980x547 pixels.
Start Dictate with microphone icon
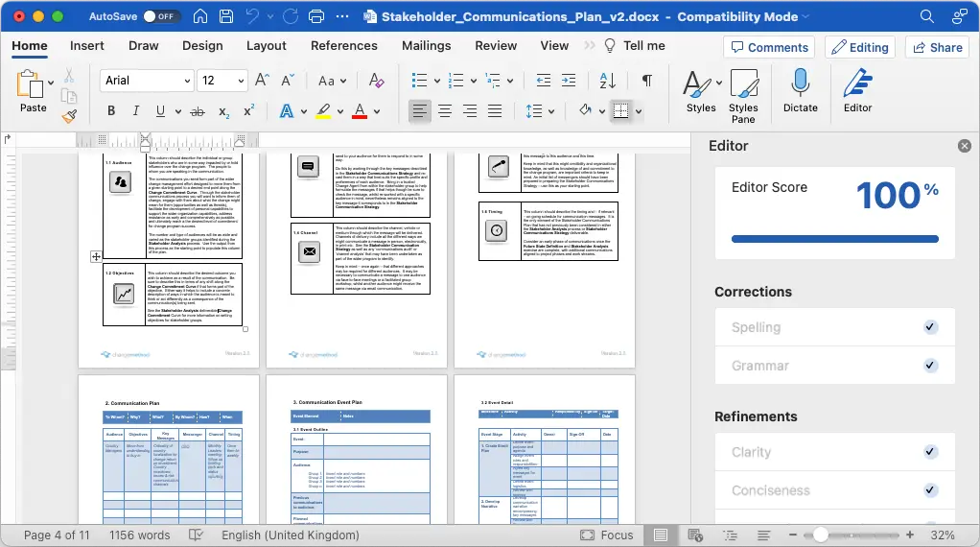pyautogui.click(x=801, y=90)
